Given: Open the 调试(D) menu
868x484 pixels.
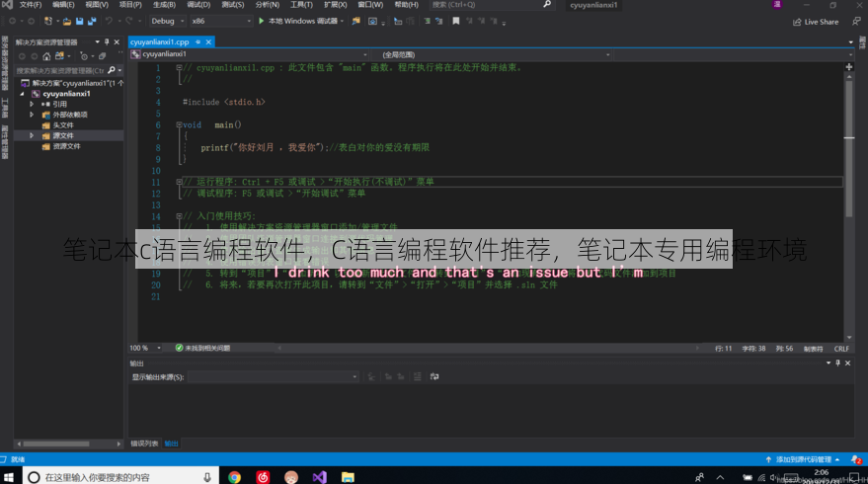Looking at the screenshot, I should [198, 4].
